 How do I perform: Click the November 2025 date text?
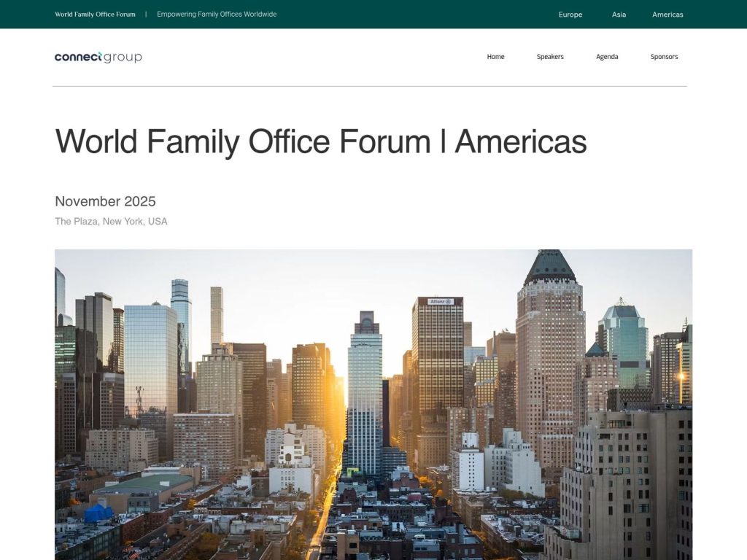[x=105, y=201]
